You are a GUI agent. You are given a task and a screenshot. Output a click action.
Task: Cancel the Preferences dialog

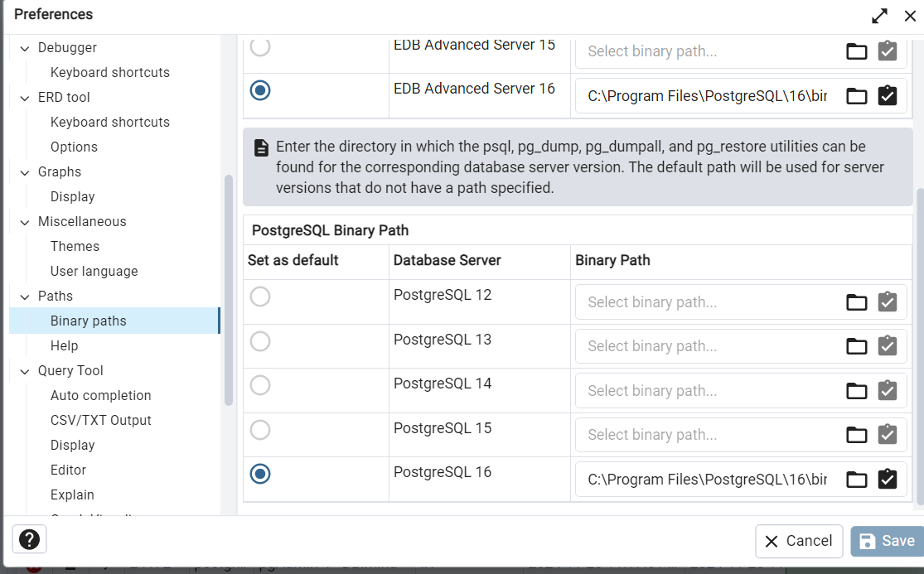point(798,541)
